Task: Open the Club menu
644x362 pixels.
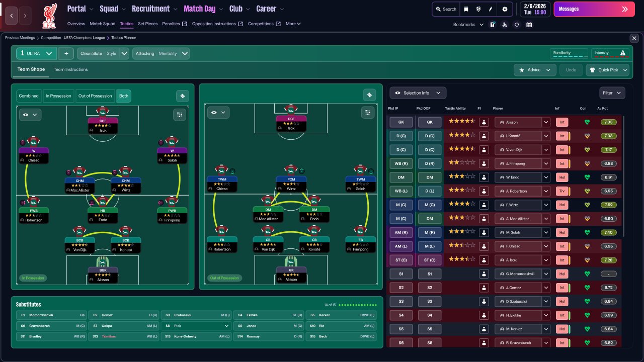Action: pyautogui.click(x=239, y=9)
